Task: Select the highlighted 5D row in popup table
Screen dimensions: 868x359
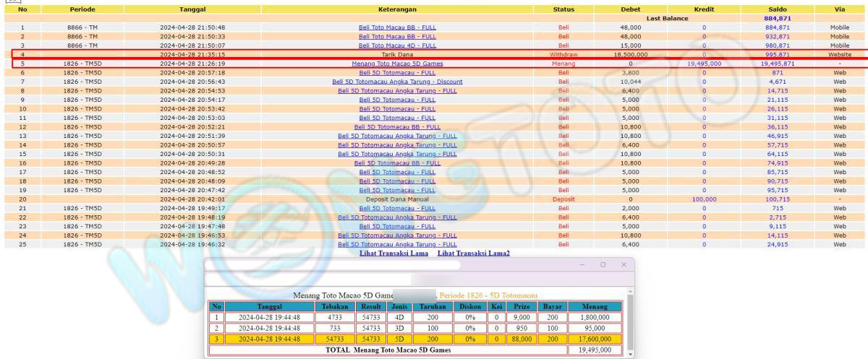Action: [416, 339]
